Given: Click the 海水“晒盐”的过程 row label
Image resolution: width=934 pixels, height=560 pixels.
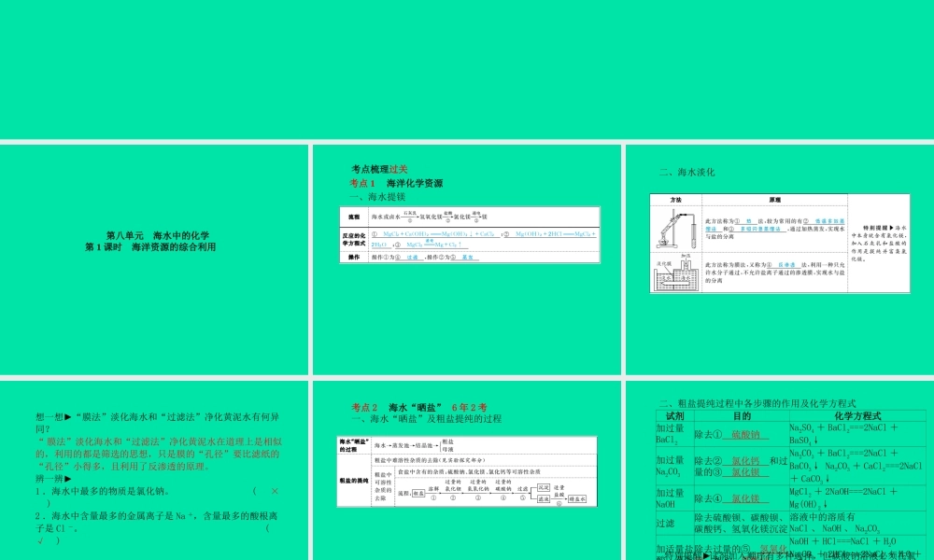Looking at the screenshot, I should [354, 445].
